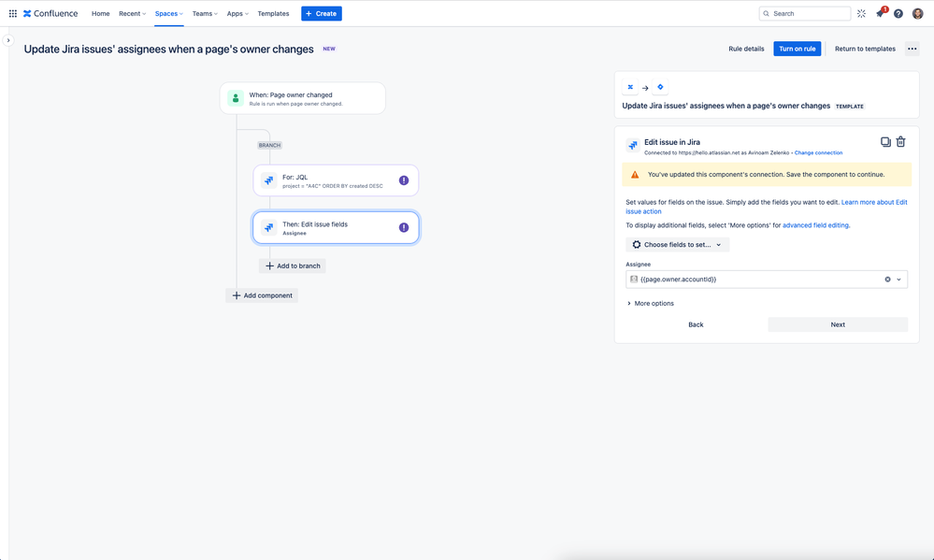
Task: Open the Choose fields to set dropdown
Action: pyautogui.click(x=677, y=245)
